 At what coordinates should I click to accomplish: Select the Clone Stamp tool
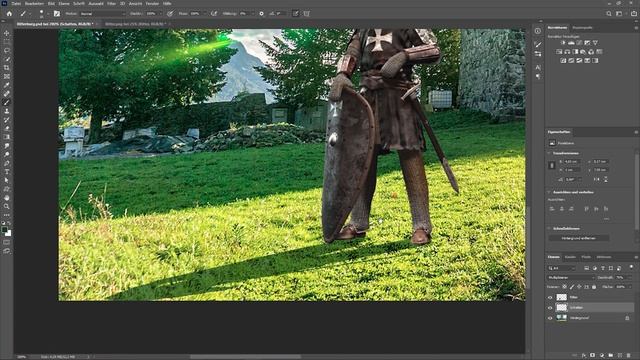pyautogui.click(x=7, y=111)
